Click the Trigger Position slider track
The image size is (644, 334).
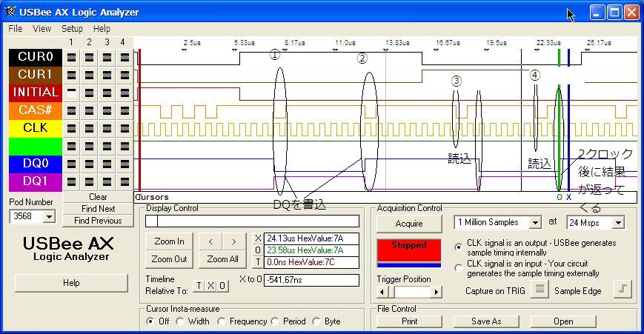click(410, 293)
